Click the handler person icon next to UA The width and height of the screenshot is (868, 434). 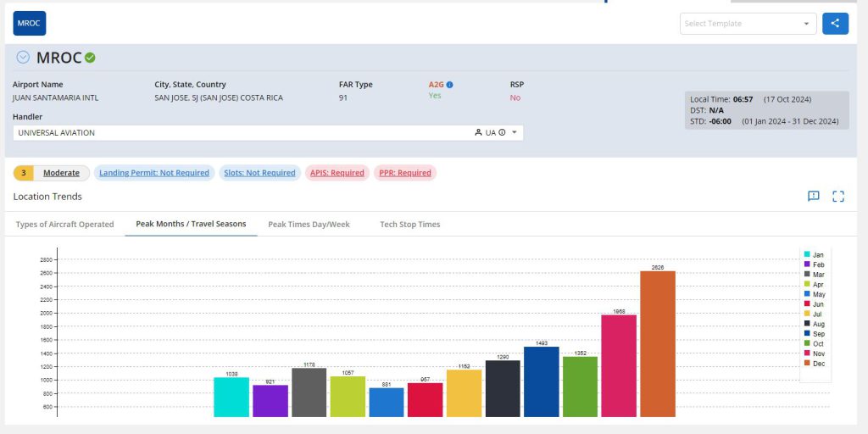[478, 133]
